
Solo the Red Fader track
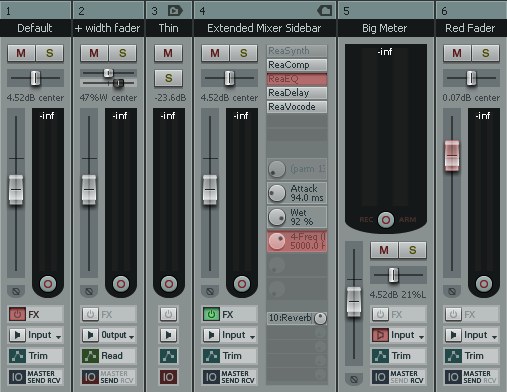[485, 53]
